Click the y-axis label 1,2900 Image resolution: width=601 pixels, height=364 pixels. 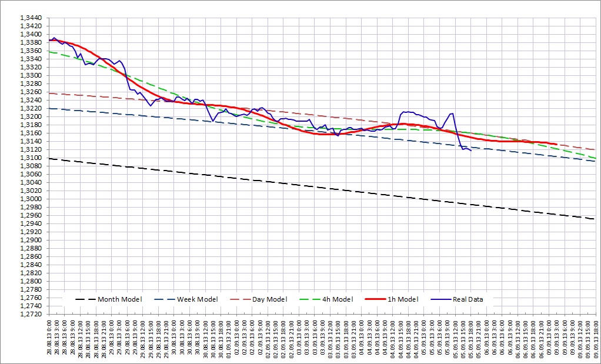click(31, 241)
